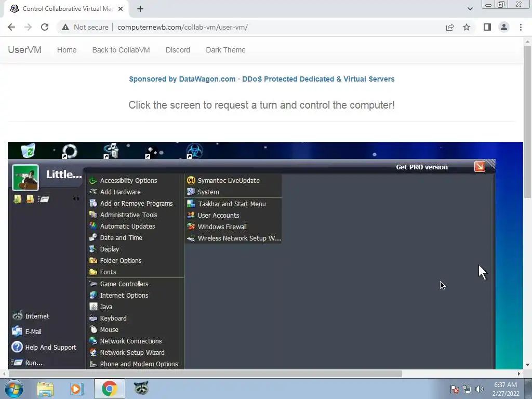This screenshot has height=399, width=532.
Task: Click the System icon
Action: [x=191, y=192]
